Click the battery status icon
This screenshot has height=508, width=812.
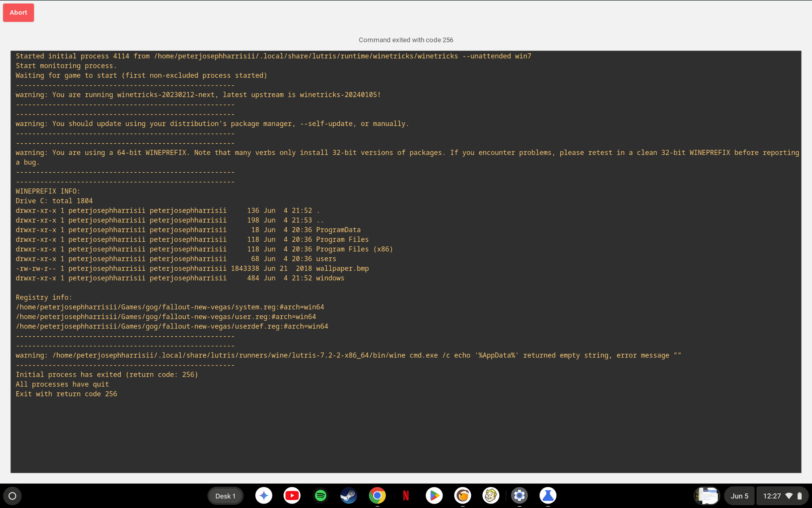[800, 496]
